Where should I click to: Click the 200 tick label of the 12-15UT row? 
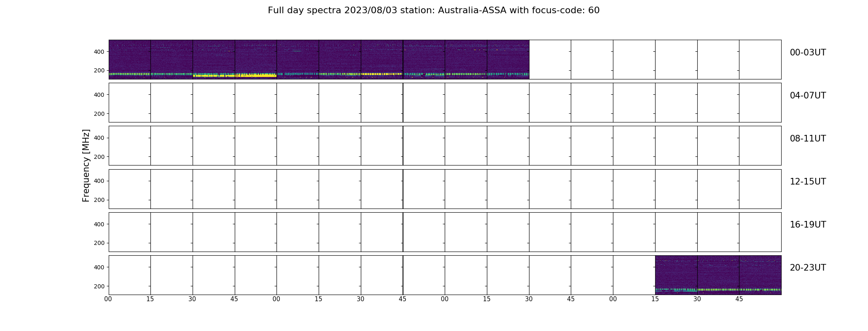(99, 200)
